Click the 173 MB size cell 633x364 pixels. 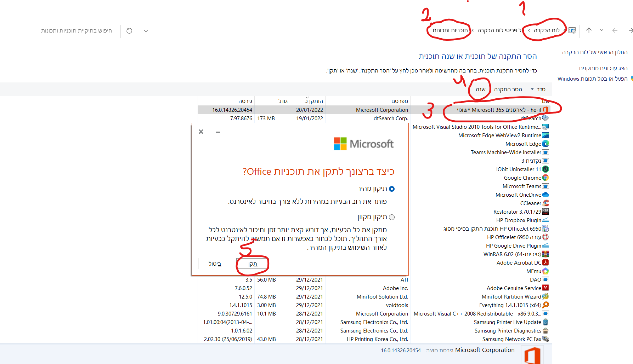266,119
